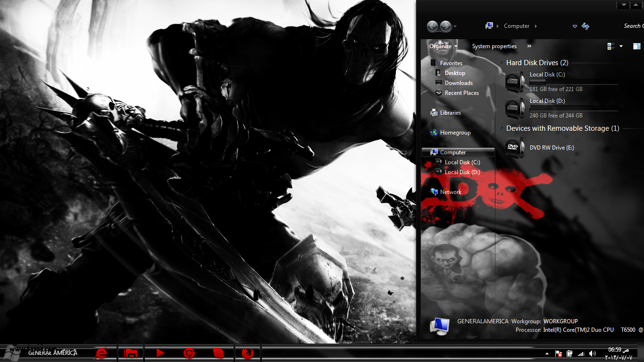Viewport: 644px width, 362px height.
Task: Show more toolbar commands chevron
Action: 529,46
